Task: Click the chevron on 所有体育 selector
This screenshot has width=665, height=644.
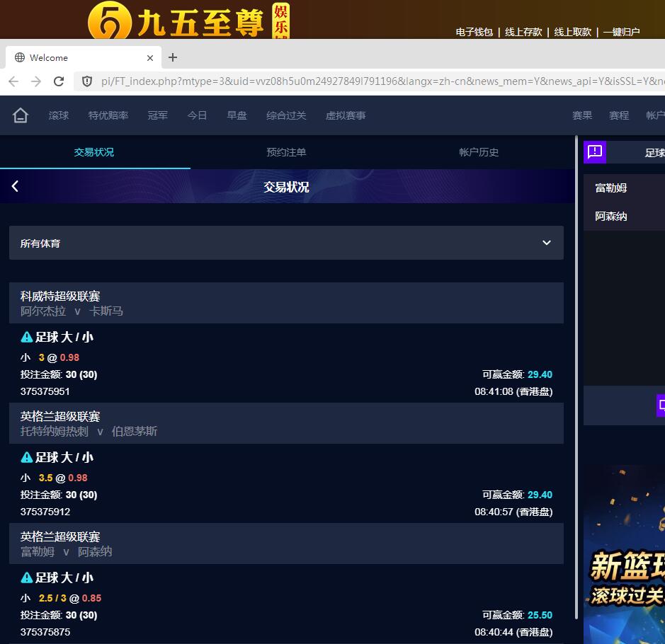Action: point(547,243)
